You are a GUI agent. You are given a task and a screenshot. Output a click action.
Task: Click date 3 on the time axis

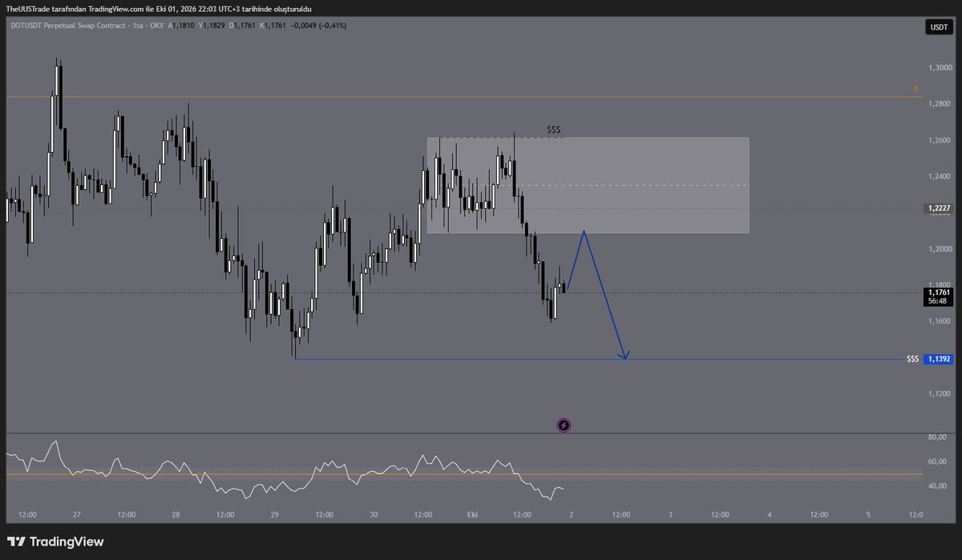coord(670,514)
